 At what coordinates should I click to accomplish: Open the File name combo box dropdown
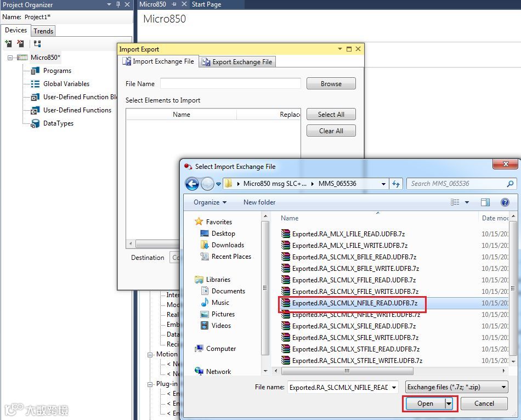point(394,388)
